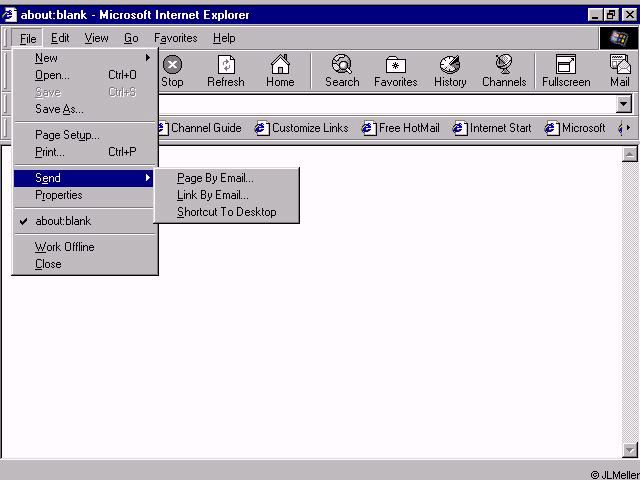640x480 pixels.
Task: Send Link By Email...
Action: pos(227,195)
